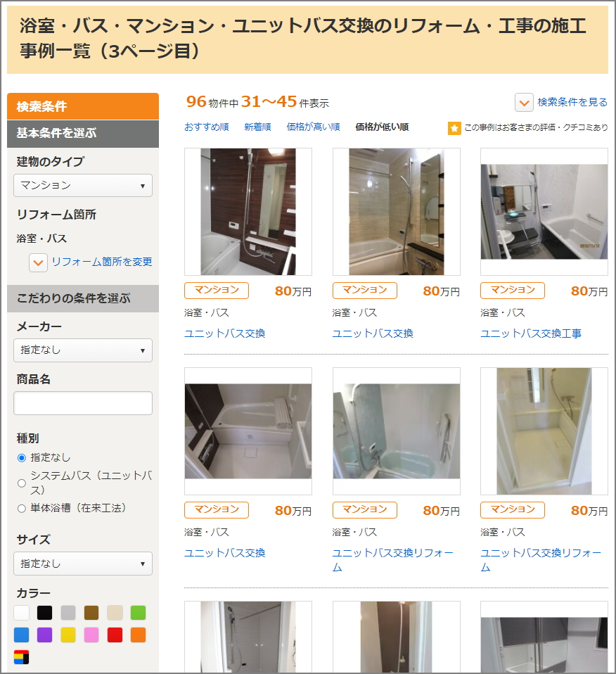Click the 検索条件 orange header
The height and width of the screenshot is (674, 616).
pos(83,106)
